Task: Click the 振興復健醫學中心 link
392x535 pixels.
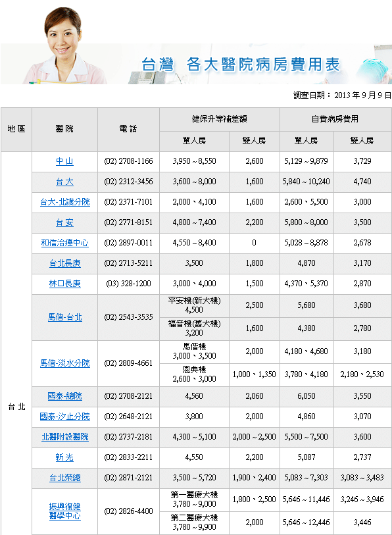Action: (x=65, y=511)
